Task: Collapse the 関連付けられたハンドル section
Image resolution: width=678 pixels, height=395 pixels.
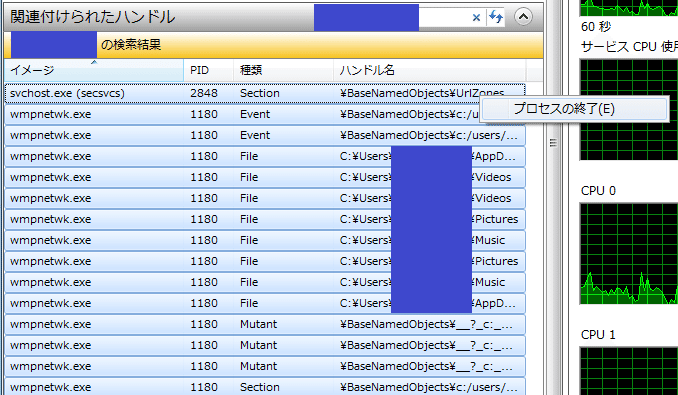Action: pyautogui.click(x=523, y=17)
